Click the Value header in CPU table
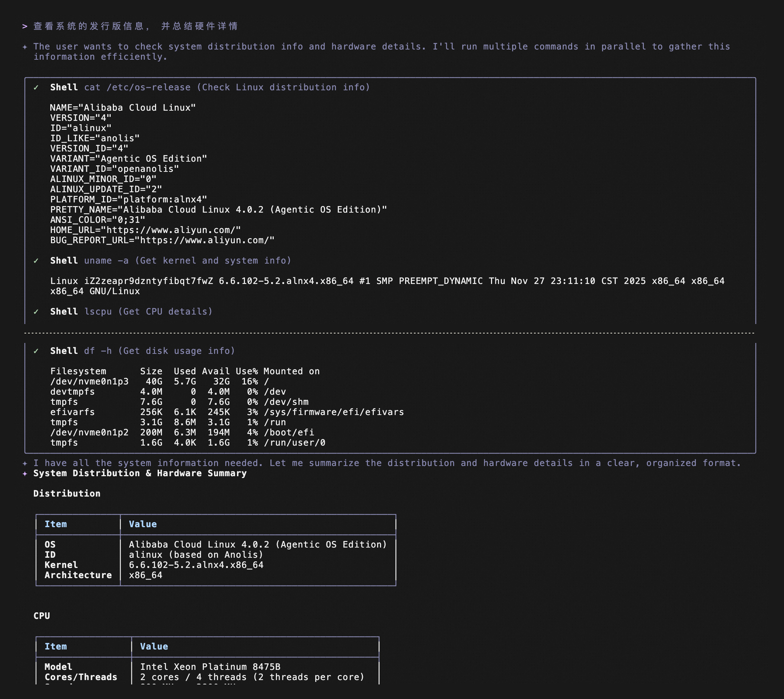Image resolution: width=784 pixels, height=699 pixels. 154,647
